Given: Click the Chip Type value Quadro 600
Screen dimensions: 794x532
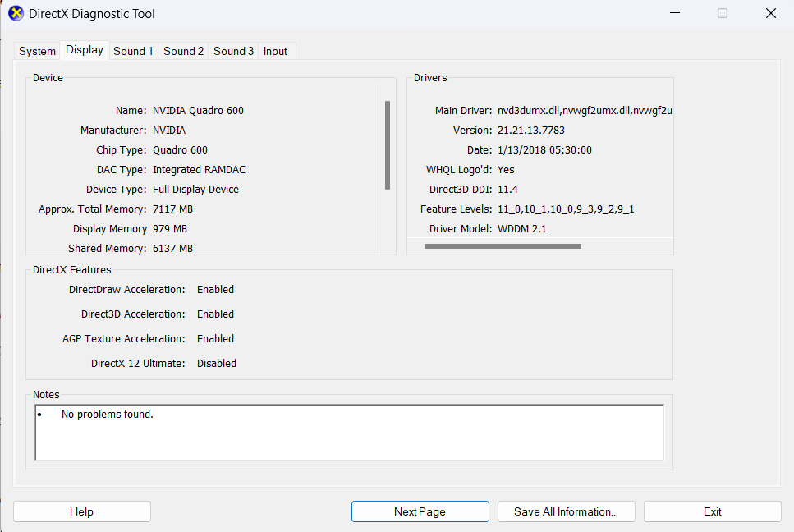Looking at the screenshot, I should click(181, 150).
